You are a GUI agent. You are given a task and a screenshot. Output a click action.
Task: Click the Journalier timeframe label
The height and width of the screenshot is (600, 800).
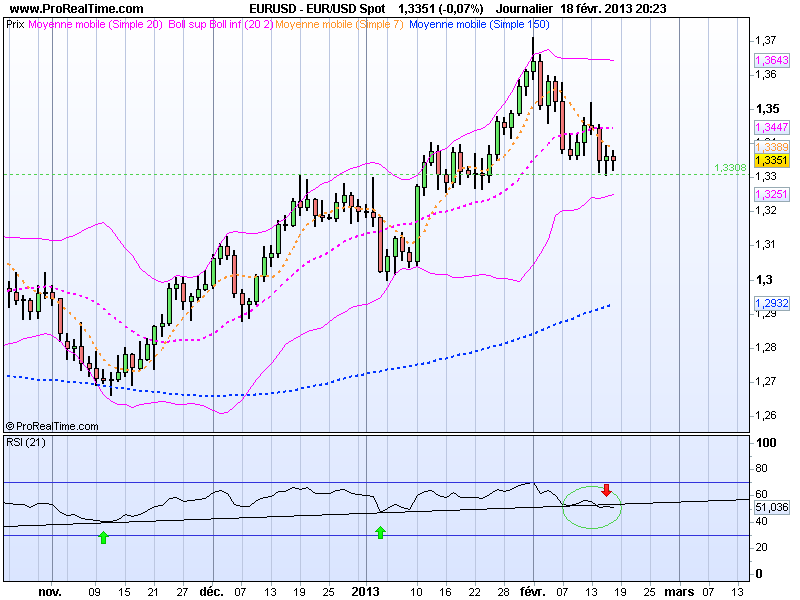524,9
